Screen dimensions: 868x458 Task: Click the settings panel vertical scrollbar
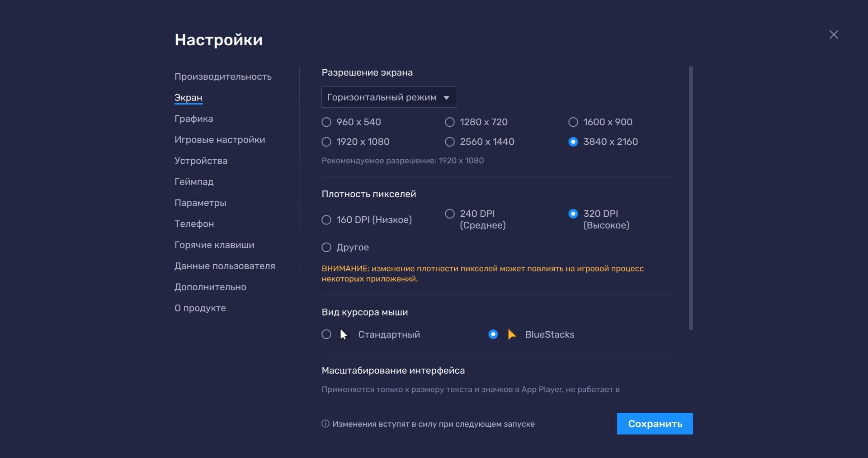[691, 198]
